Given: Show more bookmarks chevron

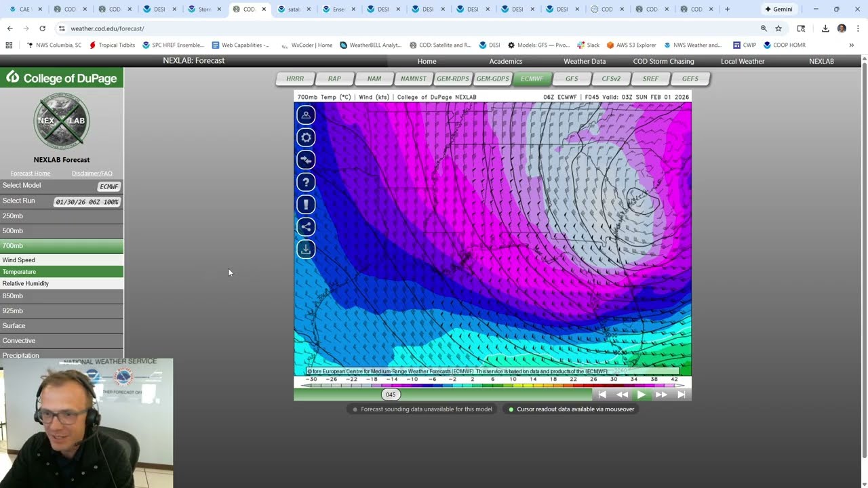Looking at the screenshot, I should (x=851, y=45).
